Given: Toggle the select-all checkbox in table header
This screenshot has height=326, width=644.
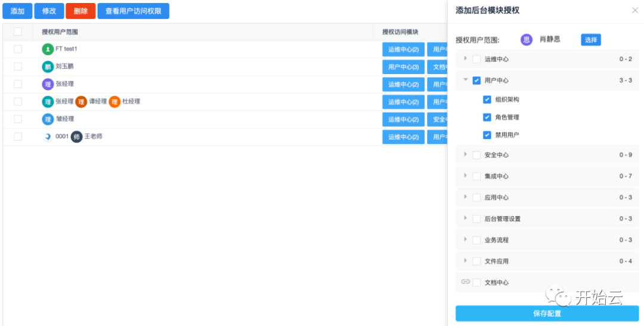Looking at the screenshot, I should [18, 32].
